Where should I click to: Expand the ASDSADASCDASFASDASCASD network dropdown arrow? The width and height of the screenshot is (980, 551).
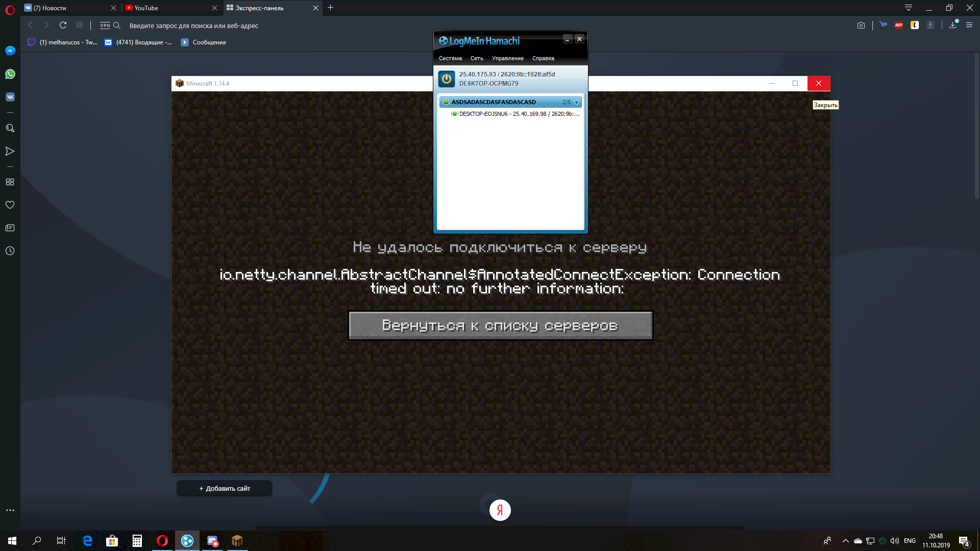[577, 103]
